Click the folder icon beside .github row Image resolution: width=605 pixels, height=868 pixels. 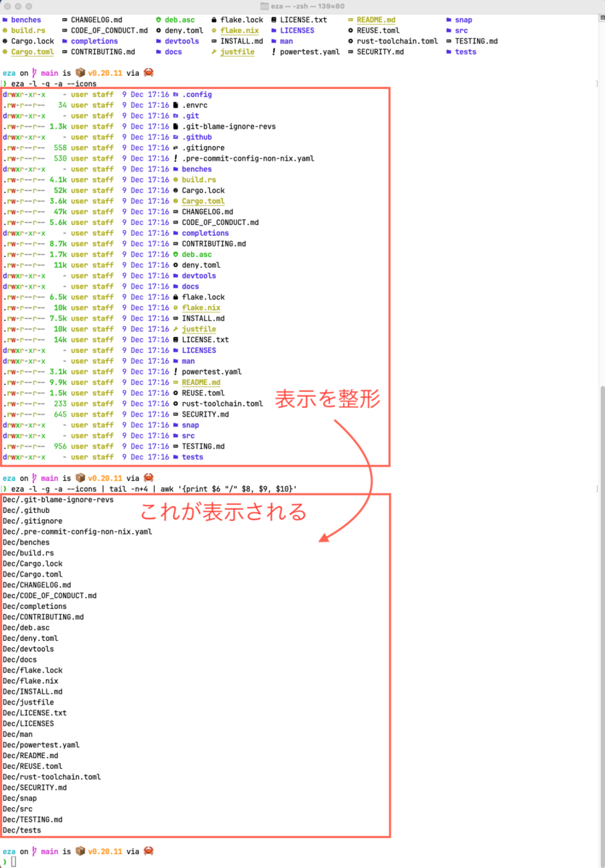coord(176,137)
